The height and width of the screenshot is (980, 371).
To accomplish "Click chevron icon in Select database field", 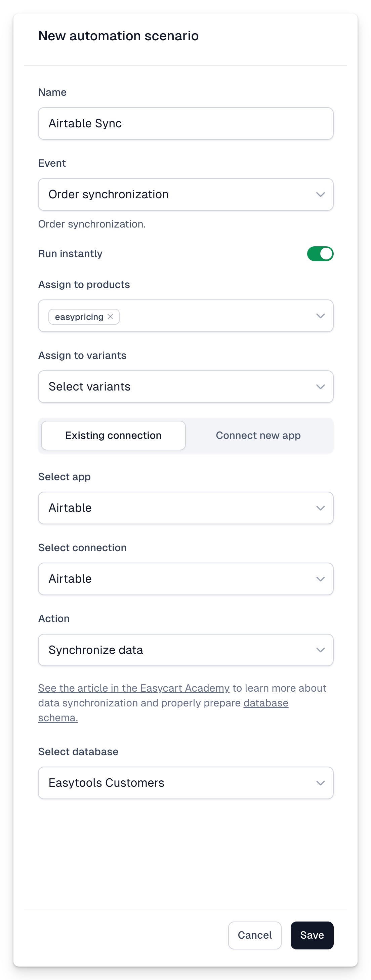I will 320,782.
